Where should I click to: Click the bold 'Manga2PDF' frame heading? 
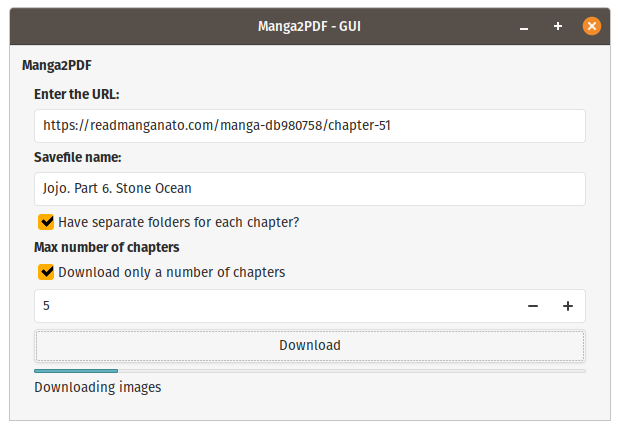(57, 65)
